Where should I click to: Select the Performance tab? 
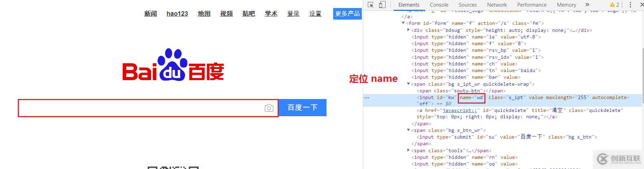[532, 5]
